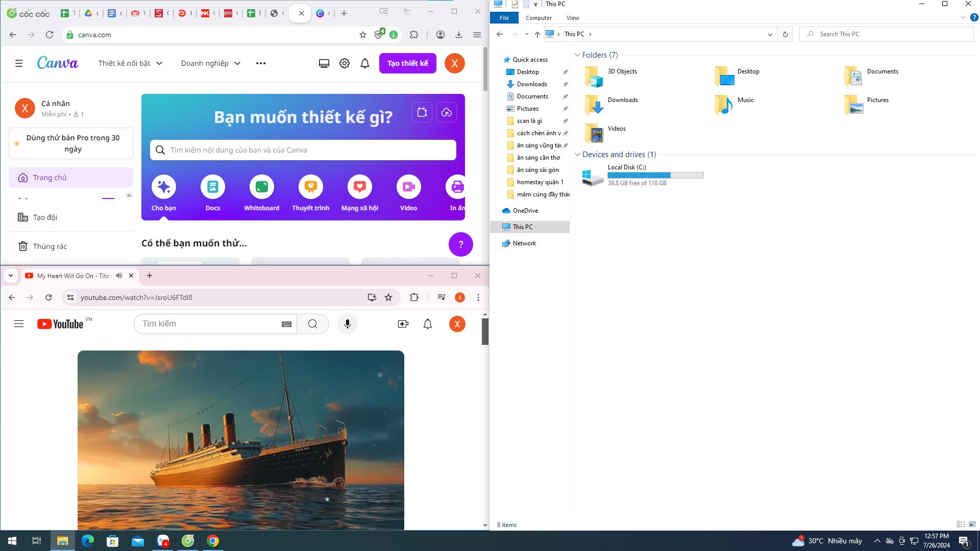This screenshot has height=551, width=980.
Task: Bookmark canva.com with the star icon
Action: pos(363,35)
